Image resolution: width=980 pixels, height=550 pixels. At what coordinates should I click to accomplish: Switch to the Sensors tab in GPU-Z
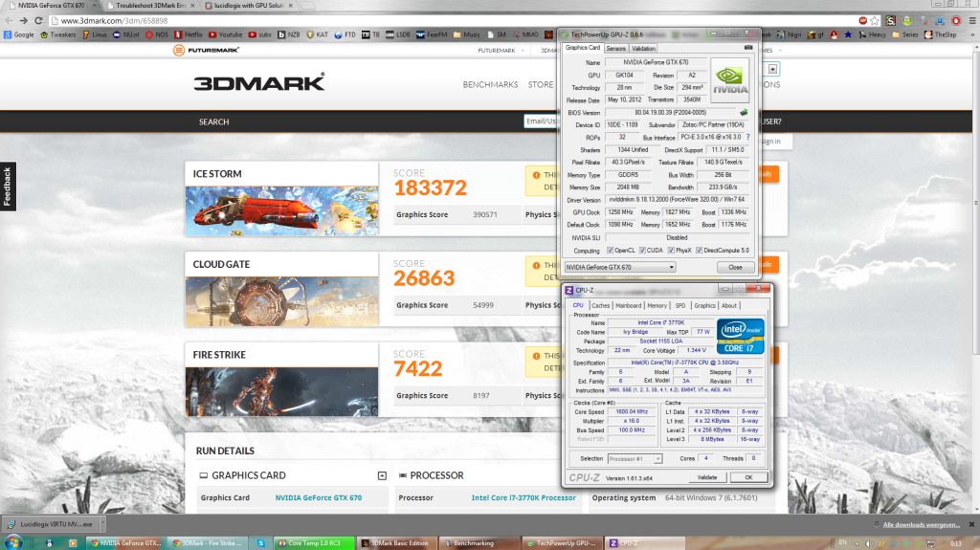click(615, 48)
